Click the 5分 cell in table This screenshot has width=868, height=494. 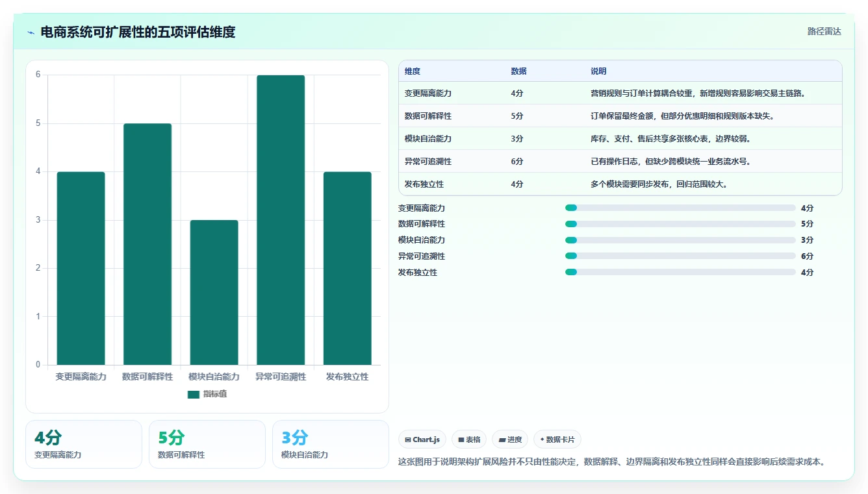(517, 116)
